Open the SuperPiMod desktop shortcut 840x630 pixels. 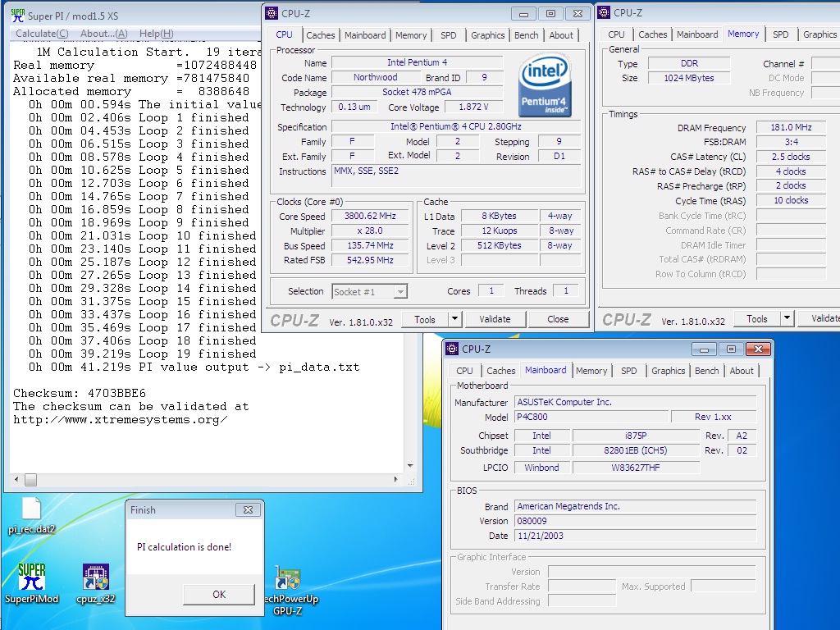pyautogui.click(x=32, y=583)
